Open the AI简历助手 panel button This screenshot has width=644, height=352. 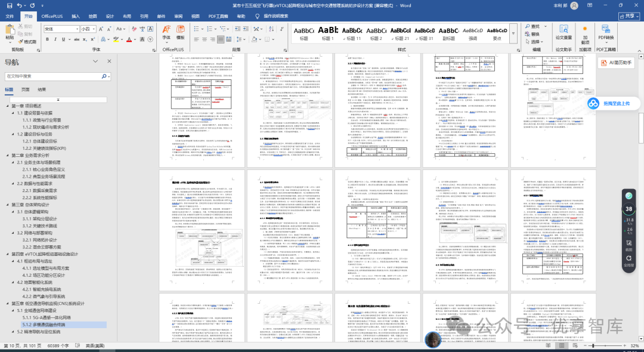[616, 63]
